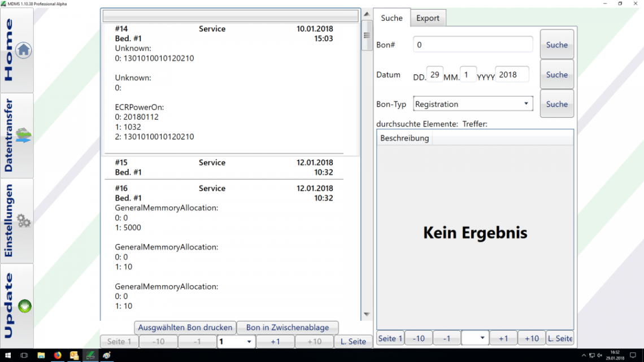Click -1 under search results
Image resolution: width=644 pixels, height=362 pixels.
tap(447, 338)
